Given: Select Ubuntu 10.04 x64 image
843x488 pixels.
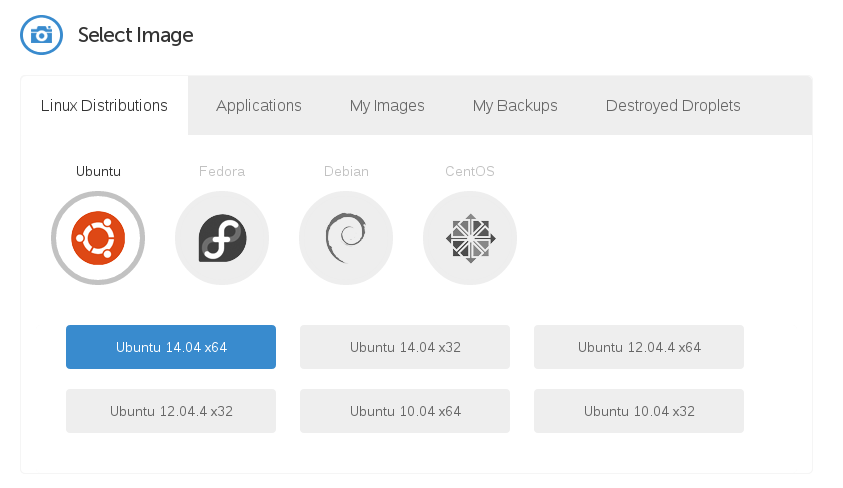Looking at the screenshot, I should [405, 411].
